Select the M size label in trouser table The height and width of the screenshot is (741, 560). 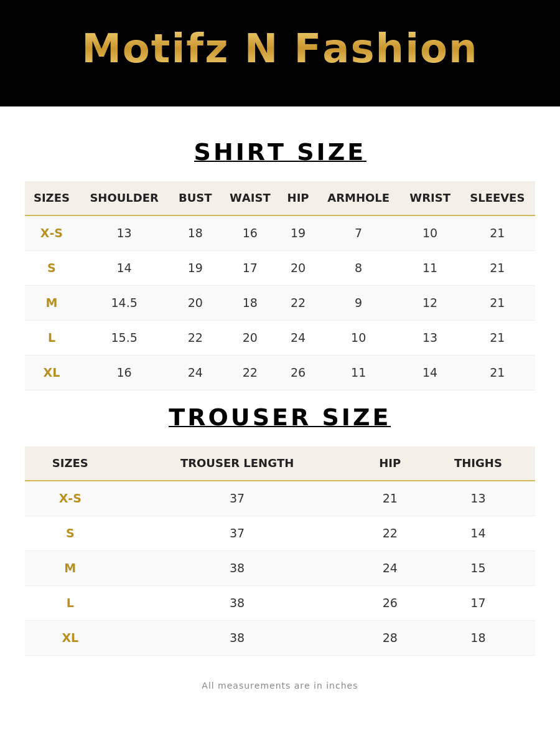(x=70, y=568)
